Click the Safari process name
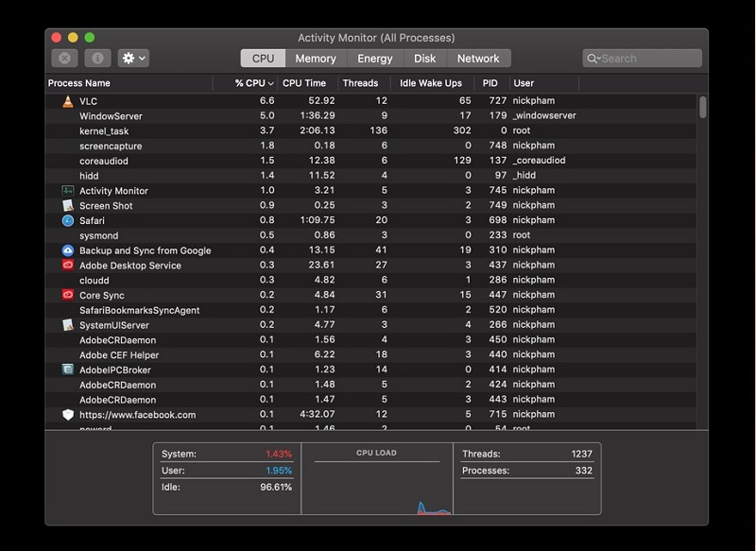 [92, 220]
